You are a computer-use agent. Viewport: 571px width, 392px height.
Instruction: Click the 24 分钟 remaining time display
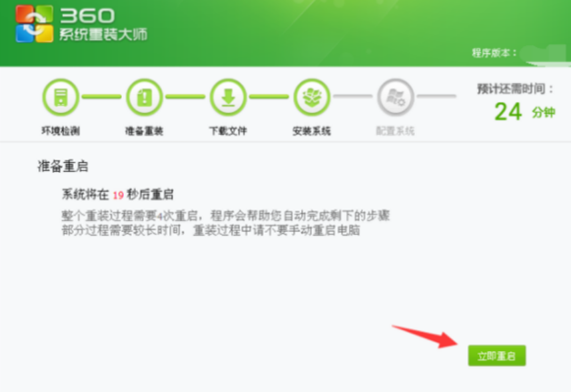tap(524, 112)
